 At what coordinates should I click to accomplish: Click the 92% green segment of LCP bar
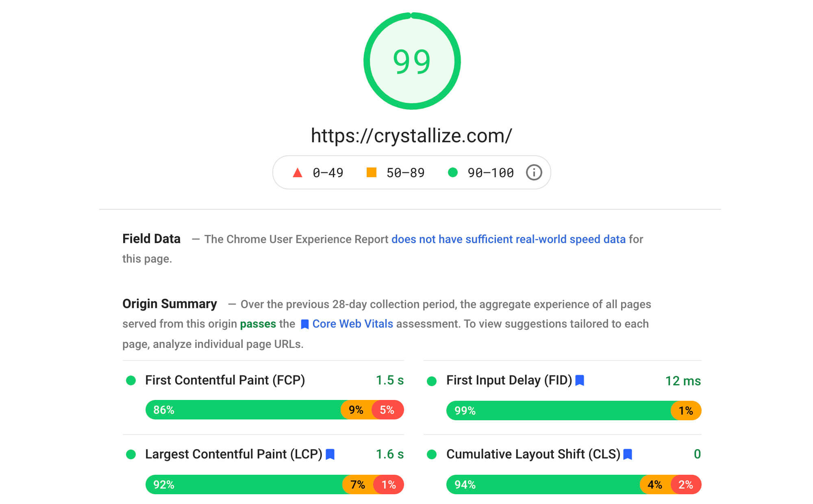(x=244, y=484)
